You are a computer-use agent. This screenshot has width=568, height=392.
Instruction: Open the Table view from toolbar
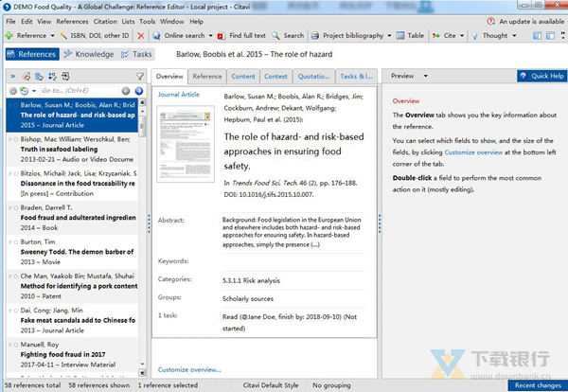410,35
